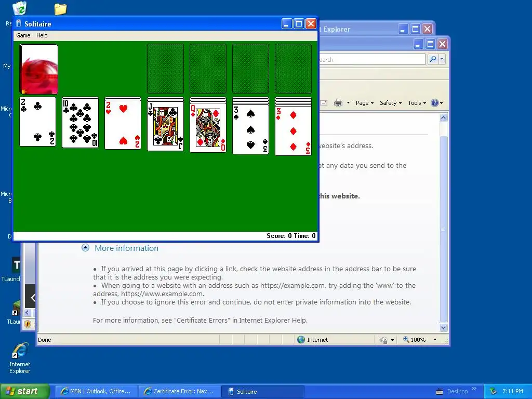Click the Protected mode icon in status bar
The height and width of the screenshot is (399, 532).
[383, 340]
